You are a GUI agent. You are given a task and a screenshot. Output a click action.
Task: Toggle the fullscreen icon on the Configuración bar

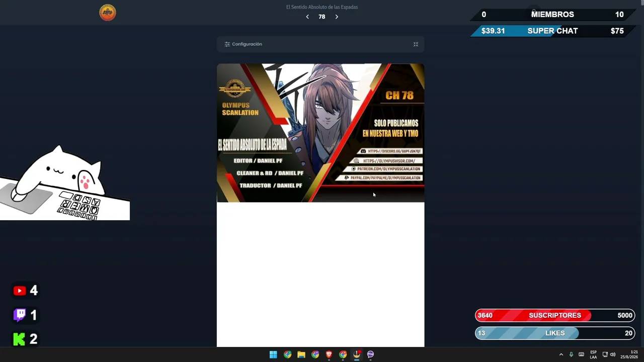pyautogui.click(x=416, y=44)
